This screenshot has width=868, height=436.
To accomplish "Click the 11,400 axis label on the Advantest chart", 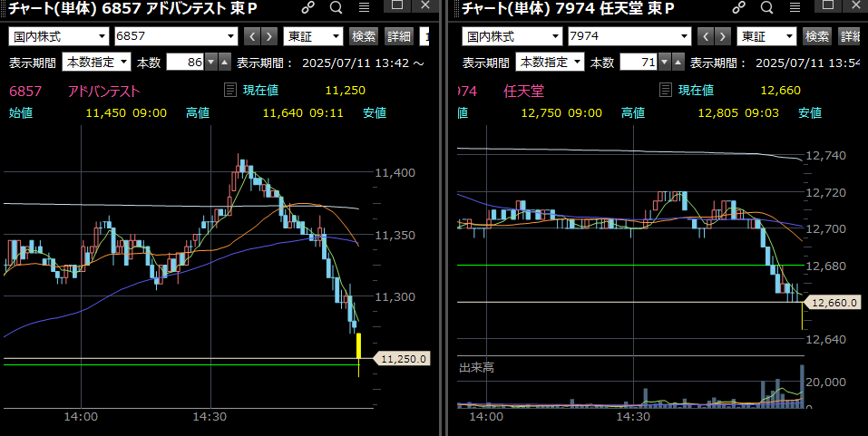I will click(x=395, y=172).
